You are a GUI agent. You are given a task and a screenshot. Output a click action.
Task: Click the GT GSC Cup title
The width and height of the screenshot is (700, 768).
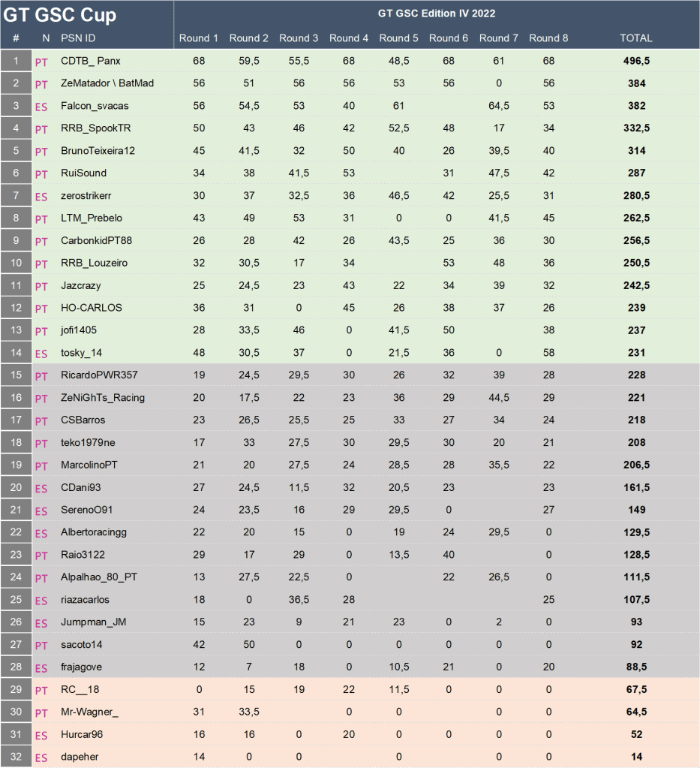point(61,15)
